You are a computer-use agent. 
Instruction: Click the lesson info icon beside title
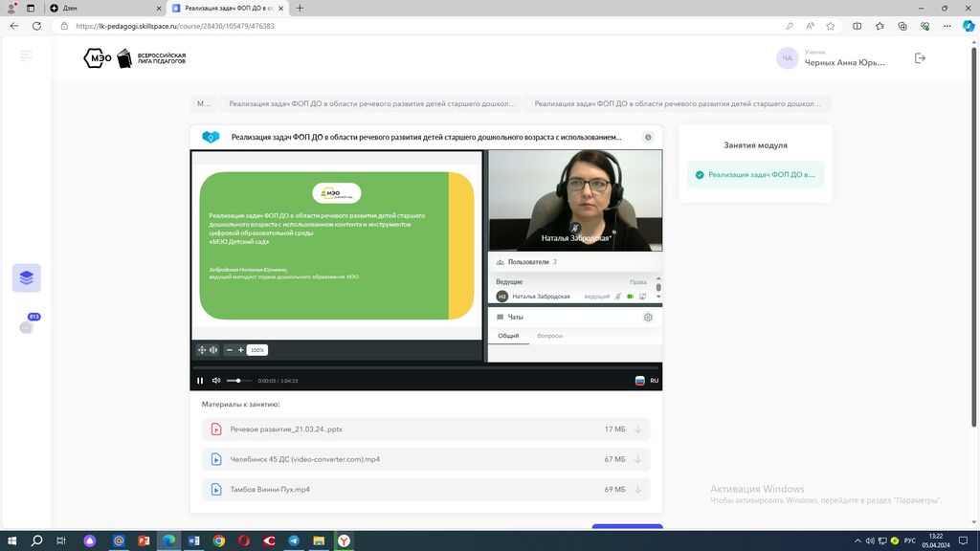[648, 138]
